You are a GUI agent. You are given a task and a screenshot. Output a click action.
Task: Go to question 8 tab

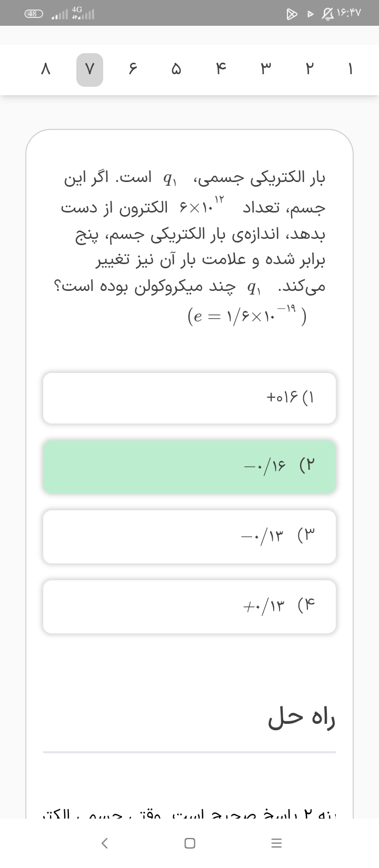pyautogui.click(x=46, y=69)
